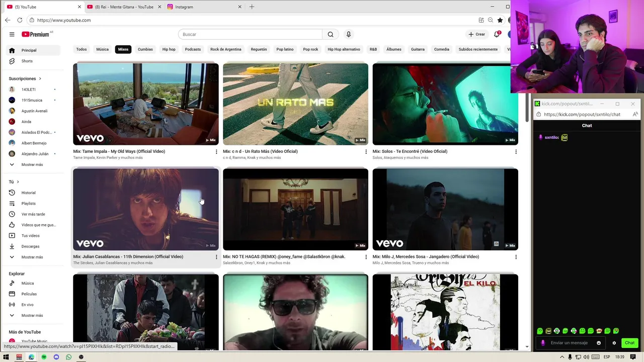Click the zoom-out magnifier in the address bar
This screenshot has width=644, height=362.
pos(491,20)
